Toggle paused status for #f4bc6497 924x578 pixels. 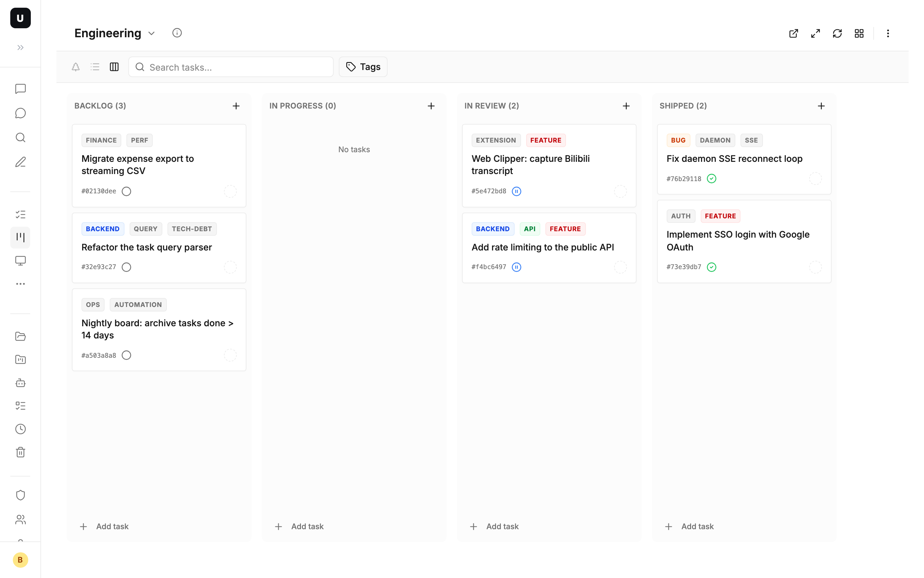pyautogui.click(x=517, y=267)
